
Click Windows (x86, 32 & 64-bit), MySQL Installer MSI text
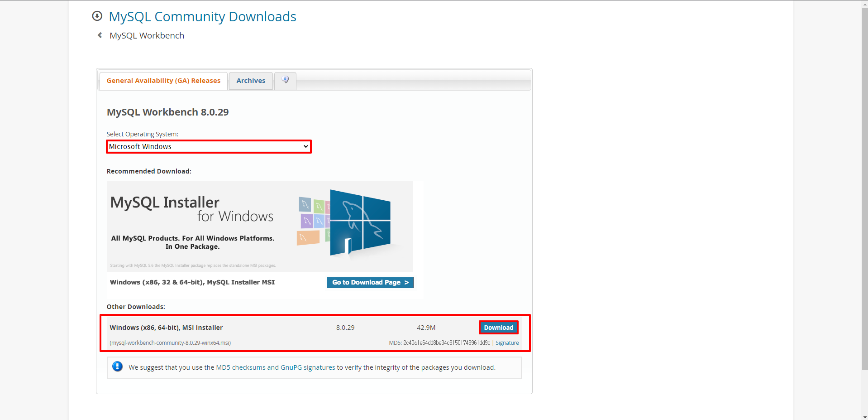coord(192,282)
